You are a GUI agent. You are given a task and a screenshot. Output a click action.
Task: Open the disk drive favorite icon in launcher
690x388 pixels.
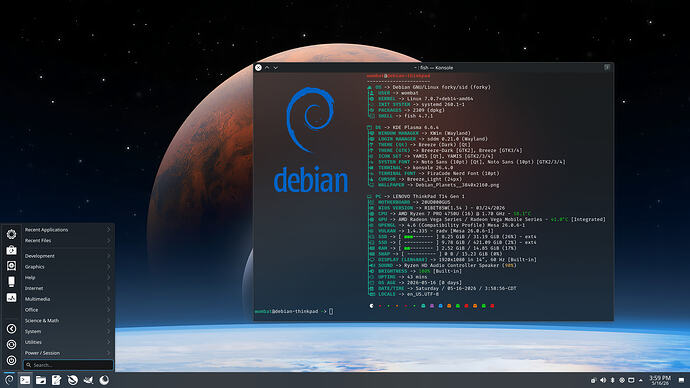(x=11, y=266)
